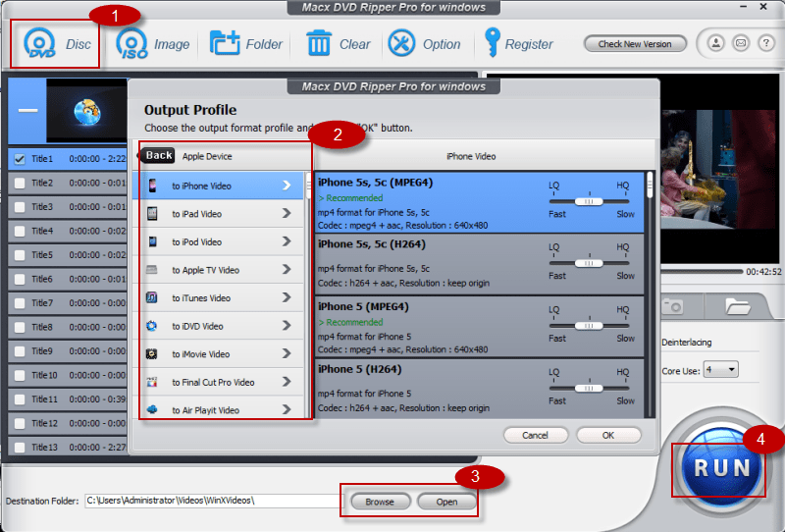
Task: Click the iDVD icon
Action: (x=152, y=326)
